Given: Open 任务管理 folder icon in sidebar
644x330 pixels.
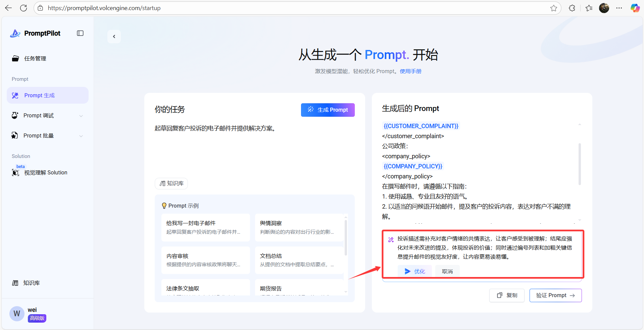Looking at the screenshot, I should point(15,59).
